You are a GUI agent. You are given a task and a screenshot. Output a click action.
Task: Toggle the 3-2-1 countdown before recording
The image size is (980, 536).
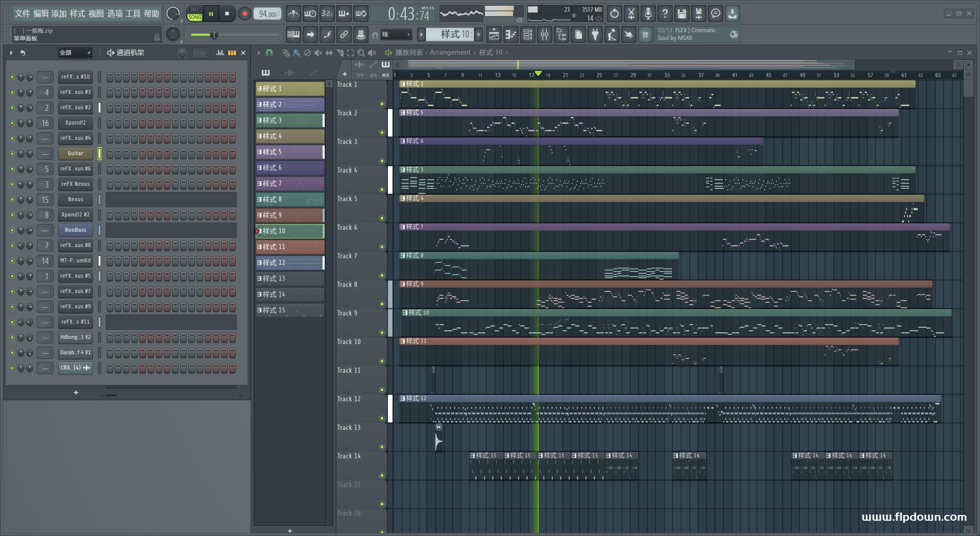pos(327,14)
